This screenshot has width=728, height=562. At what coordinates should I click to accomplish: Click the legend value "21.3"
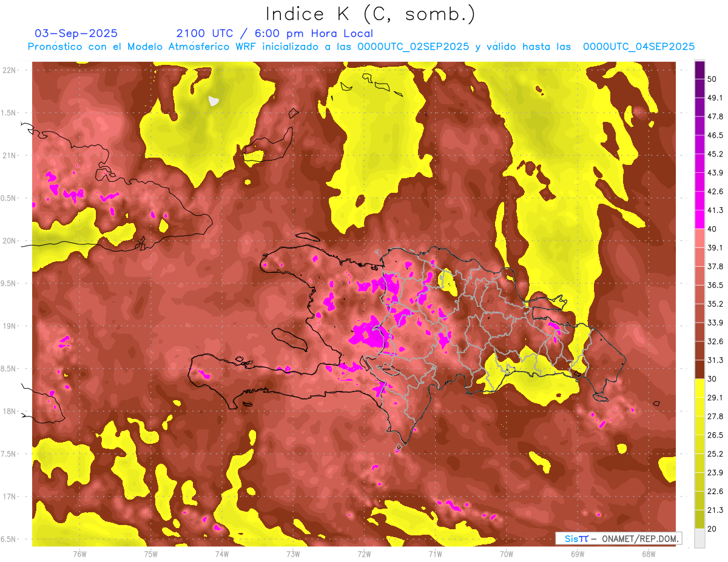(x=714, y=510)
